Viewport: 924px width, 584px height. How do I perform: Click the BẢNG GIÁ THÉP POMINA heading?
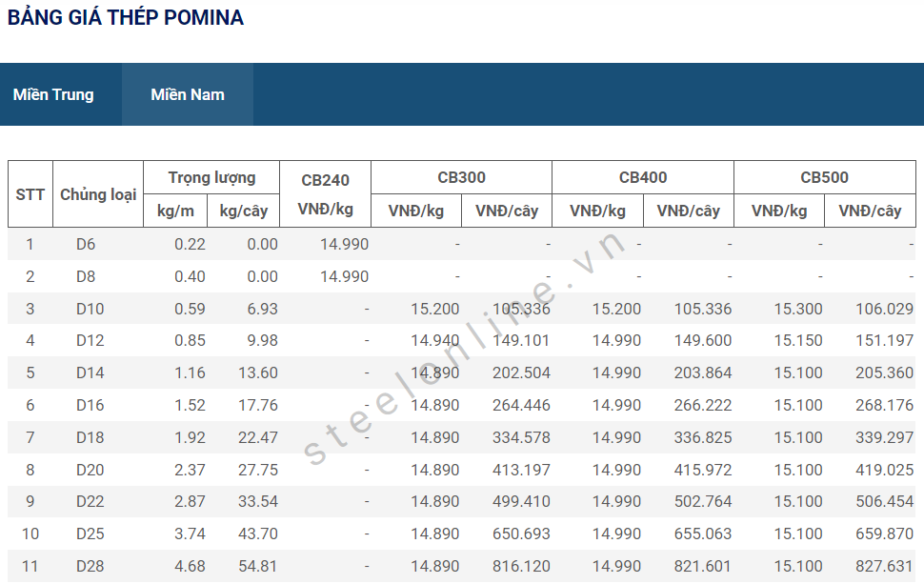(126, 17)
